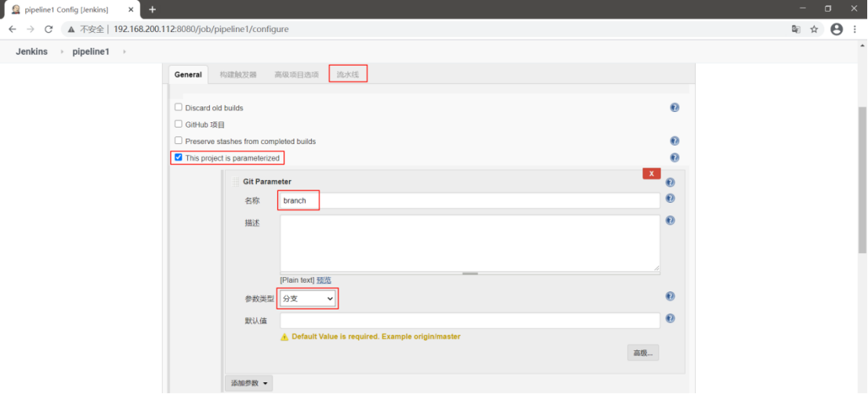Open the 参数类型 dropdown showing 分支
868x394 pixels.
pyautogui.click(x=308, y=298)
